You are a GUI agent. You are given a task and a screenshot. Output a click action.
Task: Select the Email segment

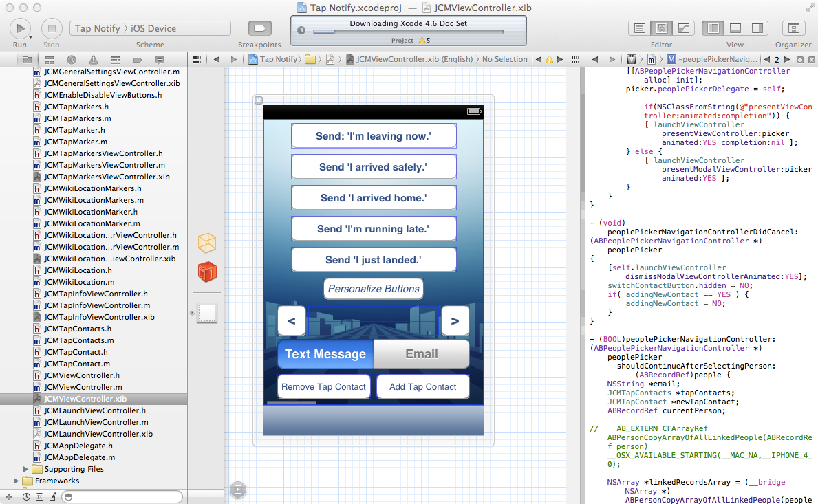coord(421,354)
